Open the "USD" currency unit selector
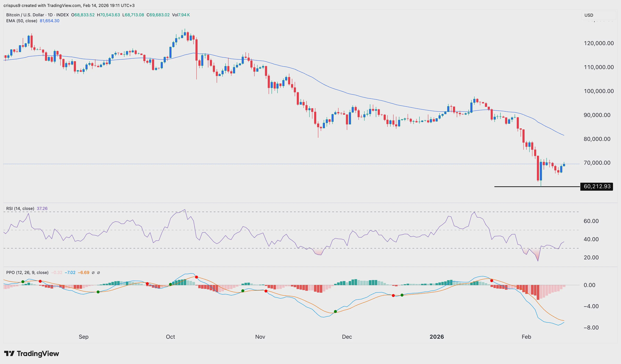Viewport: 621px width, 364px height. (589, 15)
